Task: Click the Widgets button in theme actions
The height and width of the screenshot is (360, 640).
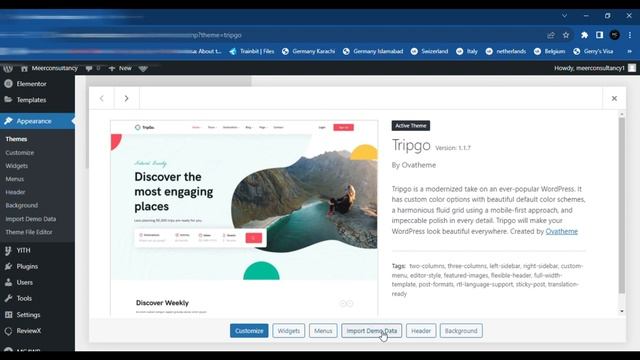Action: pyautogui.click(x=289, y=331)
